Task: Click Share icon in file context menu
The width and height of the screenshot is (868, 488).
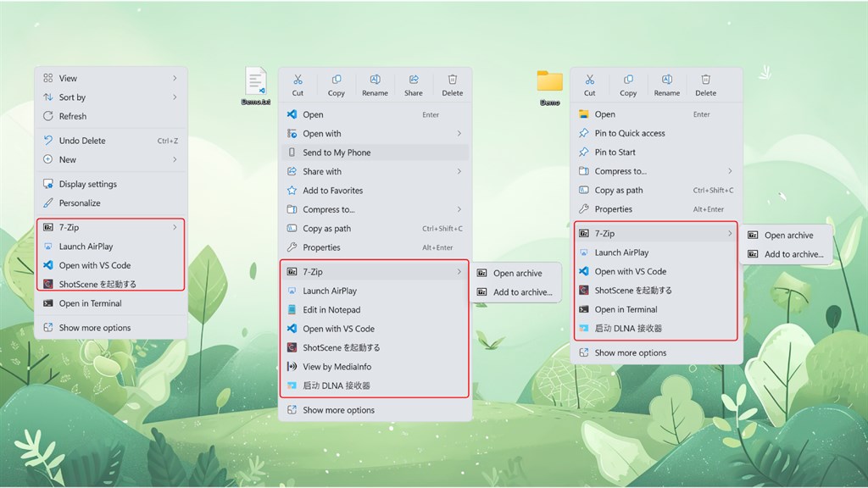Action: (x=414, y=80)
